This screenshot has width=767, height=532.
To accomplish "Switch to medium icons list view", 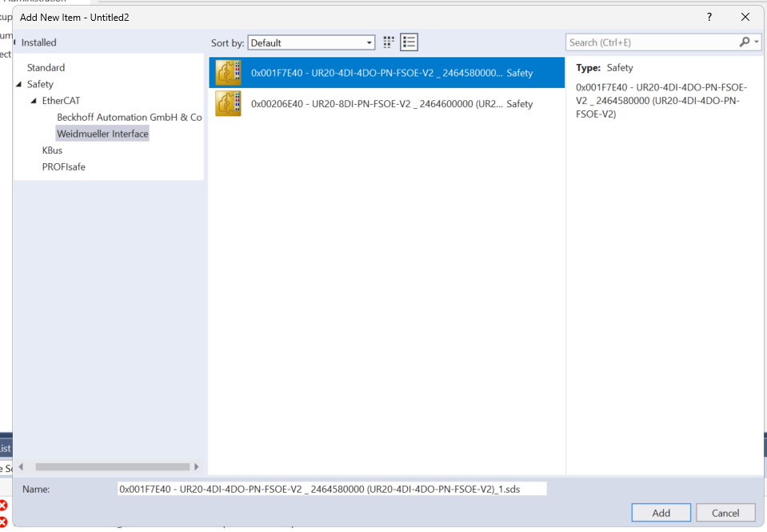I will [409, 42].
